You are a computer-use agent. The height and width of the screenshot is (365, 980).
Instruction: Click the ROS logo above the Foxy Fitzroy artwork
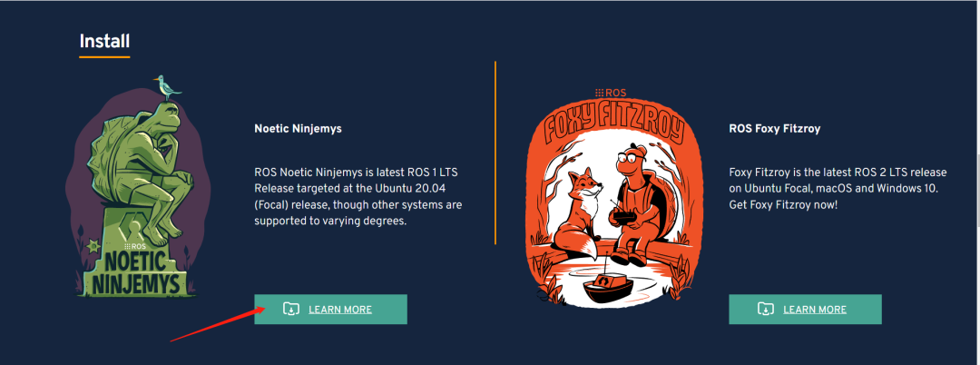[605, 93]
